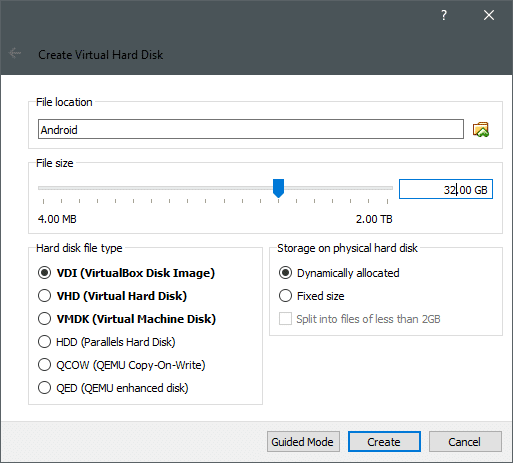Click the back arrow in the header

coord(15,53)
